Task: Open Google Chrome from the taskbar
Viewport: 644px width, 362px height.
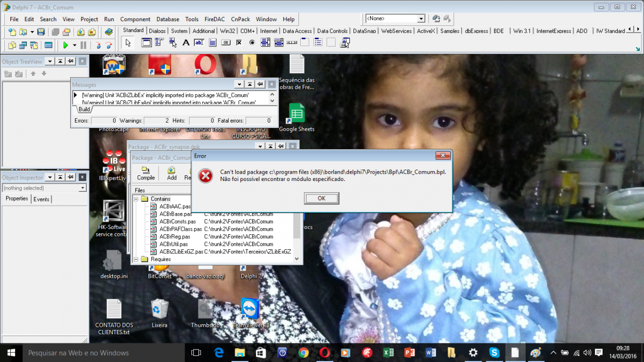Action: click(x=303, y=353)
